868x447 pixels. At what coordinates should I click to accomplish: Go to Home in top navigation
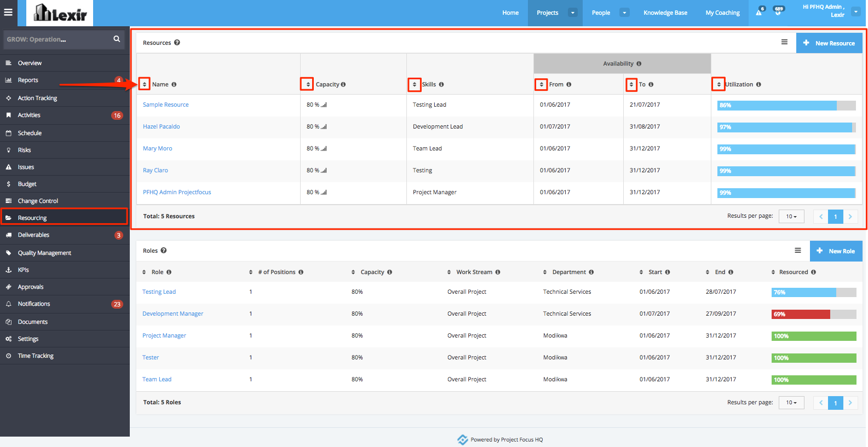point(510,13)
